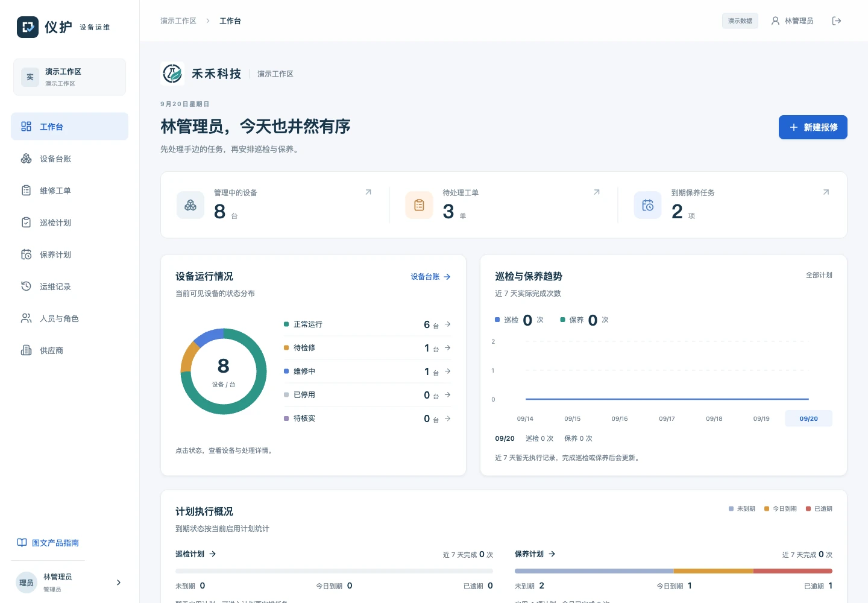
Task: Click the book icon beside 图文产品指南
Action: tap(22, 543)
